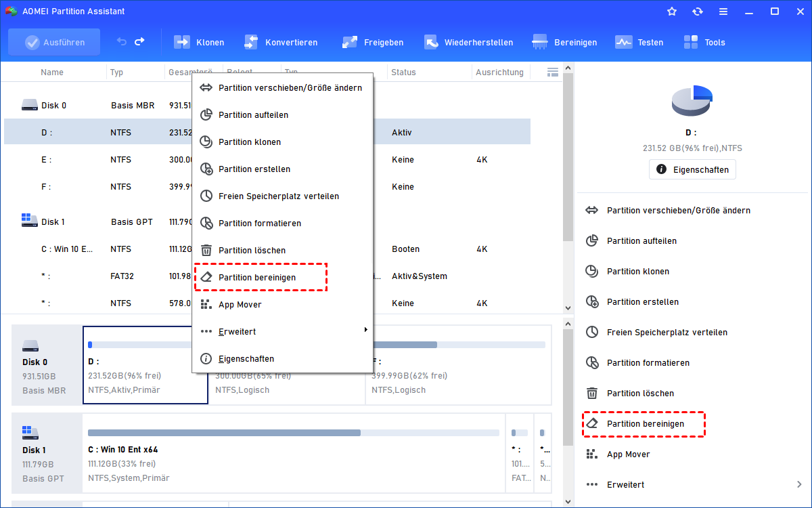812x508 pixels.
Task: Expand the Erweitert submenu in context menu
Action: coord(283,332)
